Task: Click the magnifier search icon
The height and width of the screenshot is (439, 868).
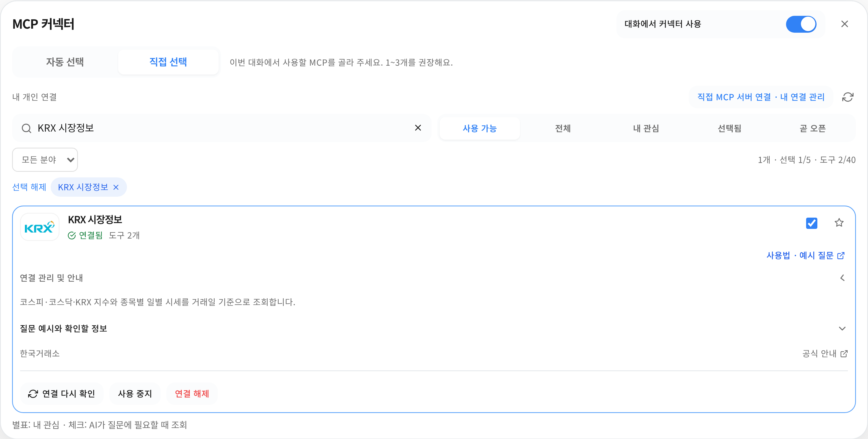Action: tap(26, 128)
